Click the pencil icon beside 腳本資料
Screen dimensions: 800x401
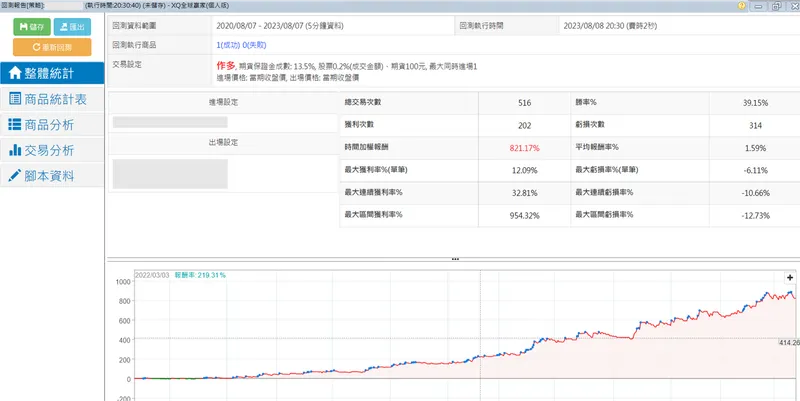point(15,176)
